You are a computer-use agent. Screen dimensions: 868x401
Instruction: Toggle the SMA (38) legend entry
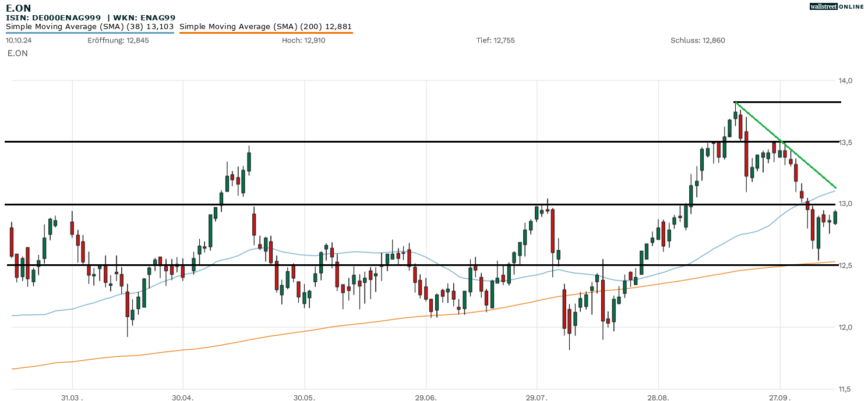pyautogui.click(x=90, y=27)
